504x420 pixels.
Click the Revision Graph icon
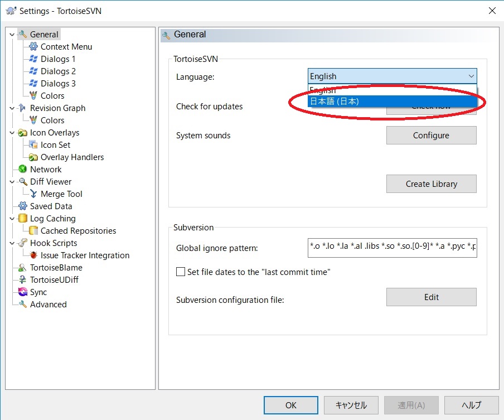(22, 108)
